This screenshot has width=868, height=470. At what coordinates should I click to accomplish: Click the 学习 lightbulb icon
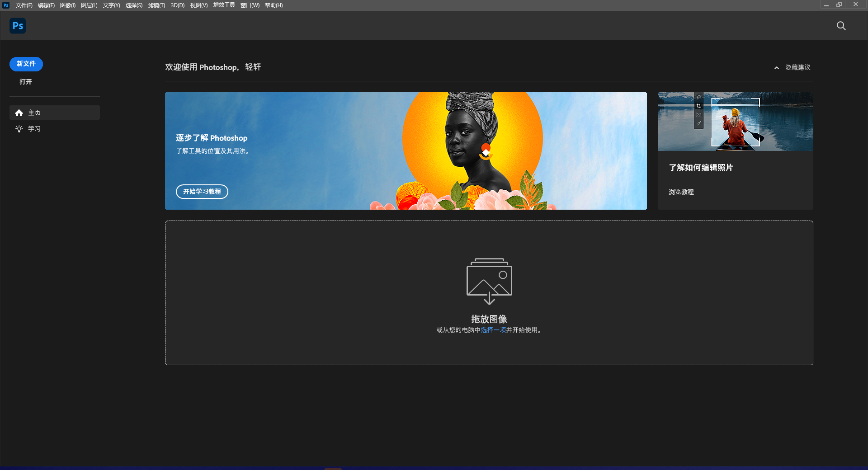(19, 128)
